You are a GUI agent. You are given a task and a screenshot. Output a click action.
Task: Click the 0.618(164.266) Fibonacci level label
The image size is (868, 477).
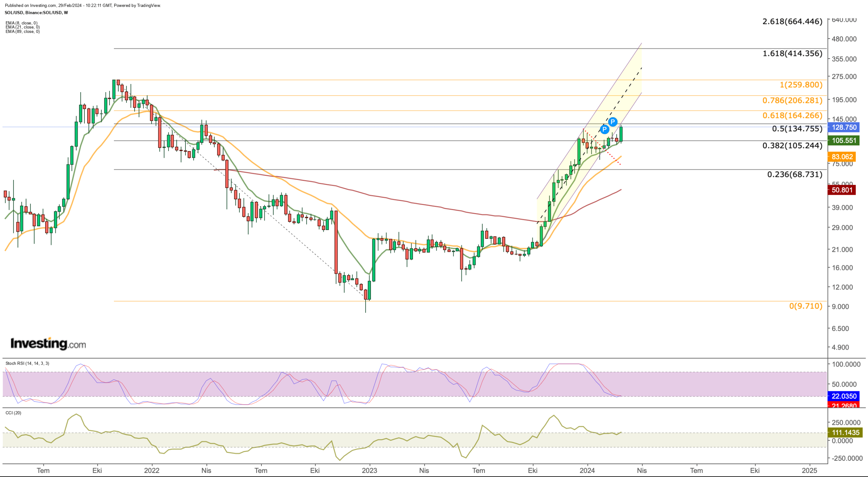pos(792,115)
